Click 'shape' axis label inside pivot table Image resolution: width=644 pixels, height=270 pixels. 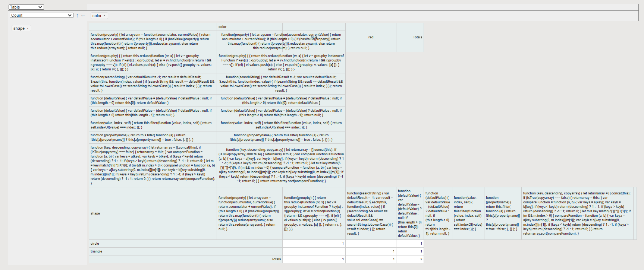coord(153,213)
